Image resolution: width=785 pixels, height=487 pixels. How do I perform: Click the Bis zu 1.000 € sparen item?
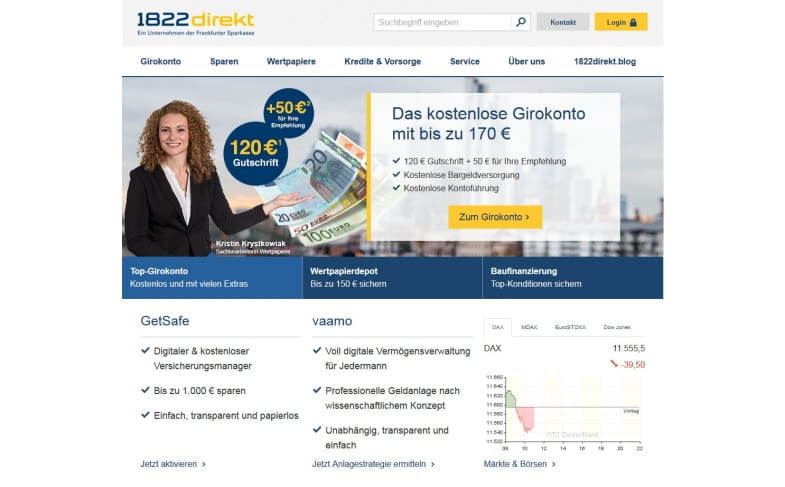coord(199,391)
